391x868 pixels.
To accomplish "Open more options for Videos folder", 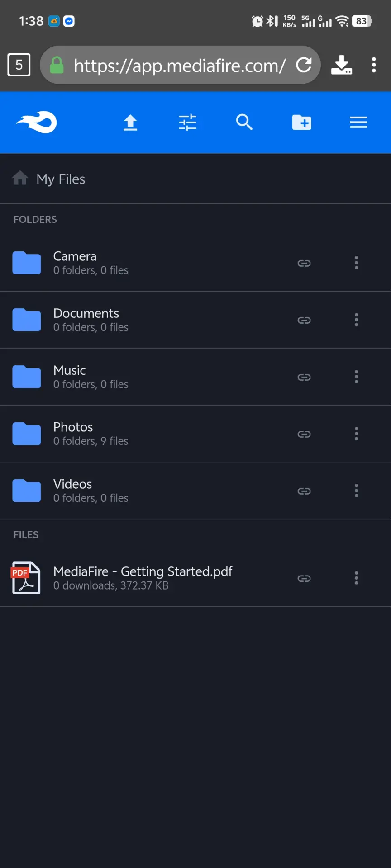I will click(x=357, y=491).
